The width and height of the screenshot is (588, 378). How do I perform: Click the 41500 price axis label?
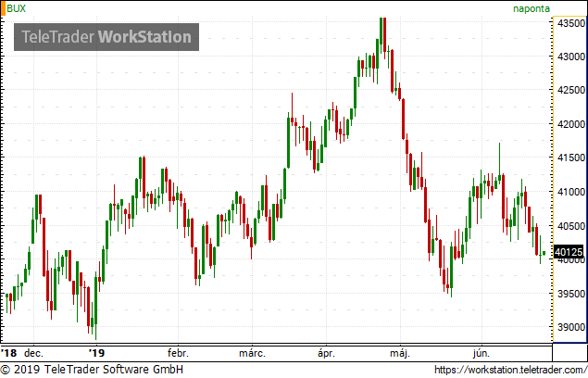point(571,158)
